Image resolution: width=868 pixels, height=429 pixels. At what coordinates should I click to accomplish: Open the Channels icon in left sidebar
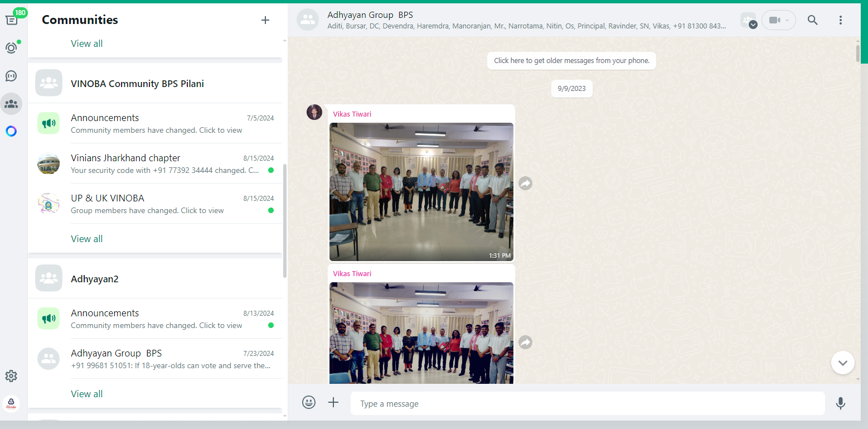click(11, 76)
